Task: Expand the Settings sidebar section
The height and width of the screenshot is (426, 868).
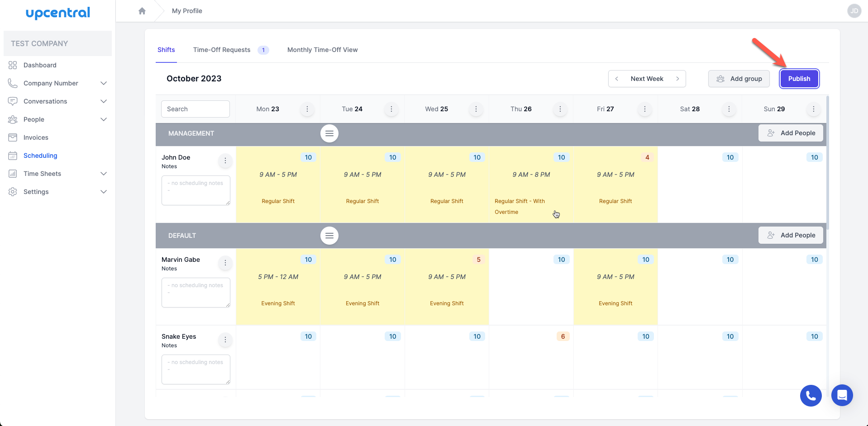Action: click(104, 192)
